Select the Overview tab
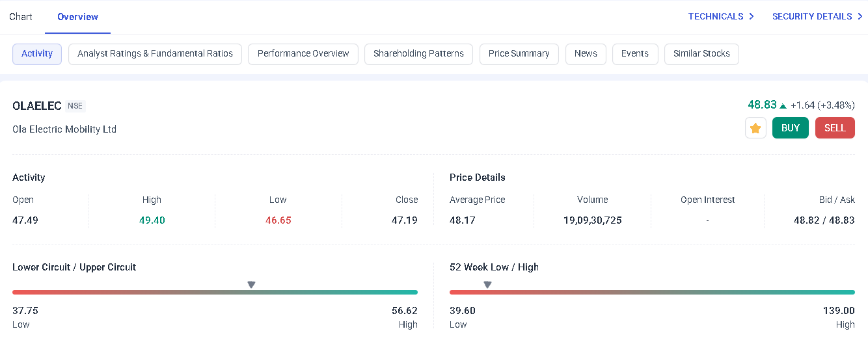This screenshot has height=342, width=868. tap(77, 17)
